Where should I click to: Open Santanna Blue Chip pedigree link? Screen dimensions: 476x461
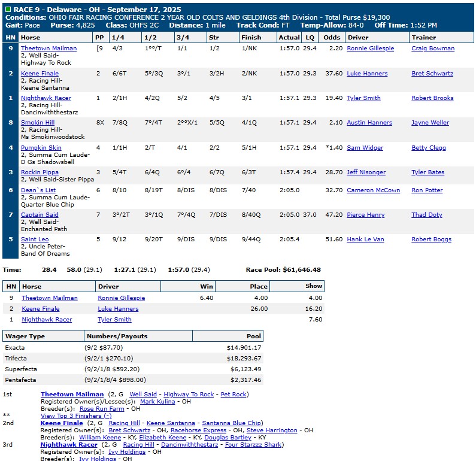pyautogui.click(x=232, y=423)
